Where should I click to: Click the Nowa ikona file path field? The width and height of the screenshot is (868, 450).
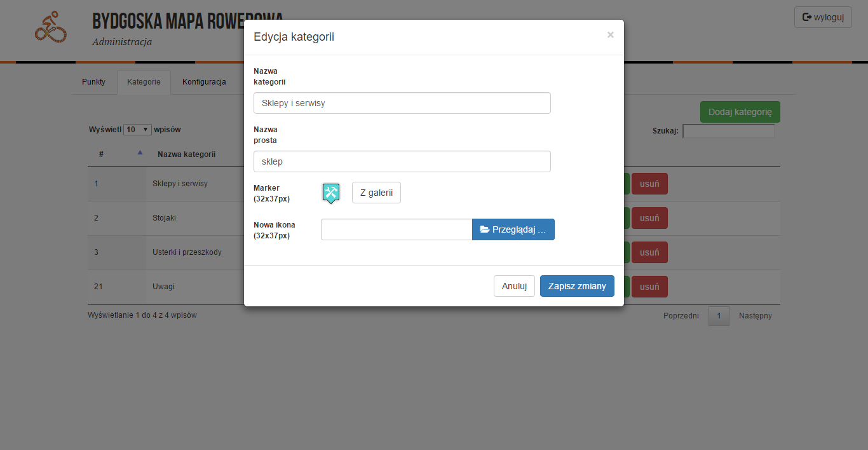point(396,229)
